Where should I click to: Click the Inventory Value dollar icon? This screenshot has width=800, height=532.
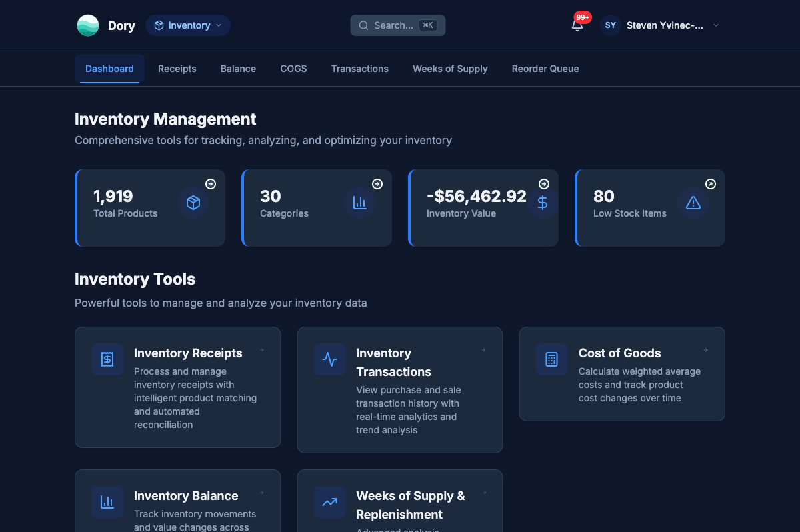(543, 203)
